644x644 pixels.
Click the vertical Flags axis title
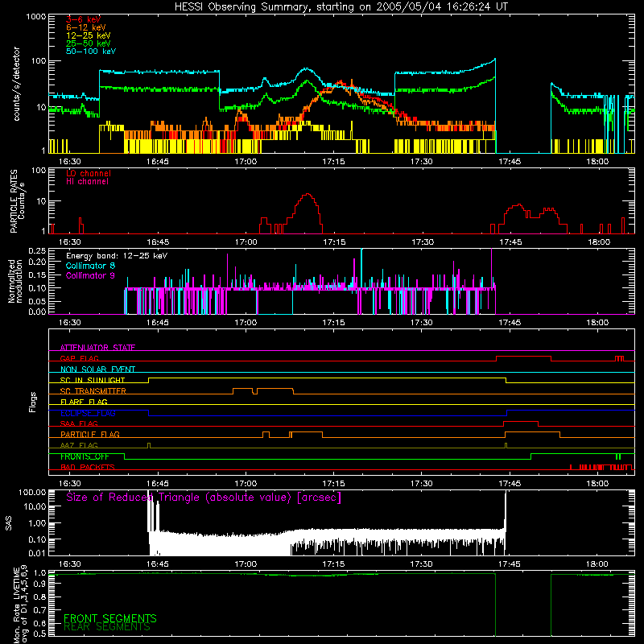pos(33,402)
